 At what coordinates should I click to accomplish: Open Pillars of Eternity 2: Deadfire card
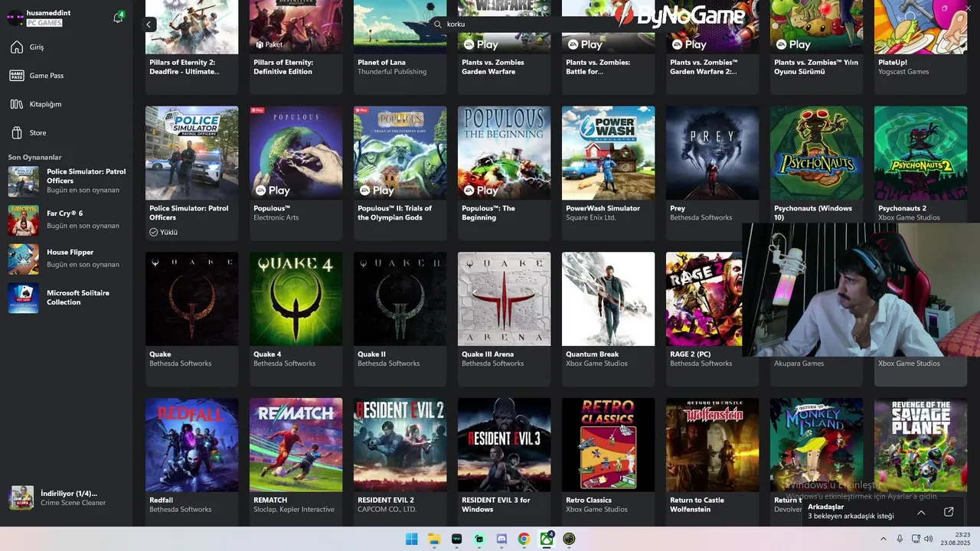tap(191, 47)
